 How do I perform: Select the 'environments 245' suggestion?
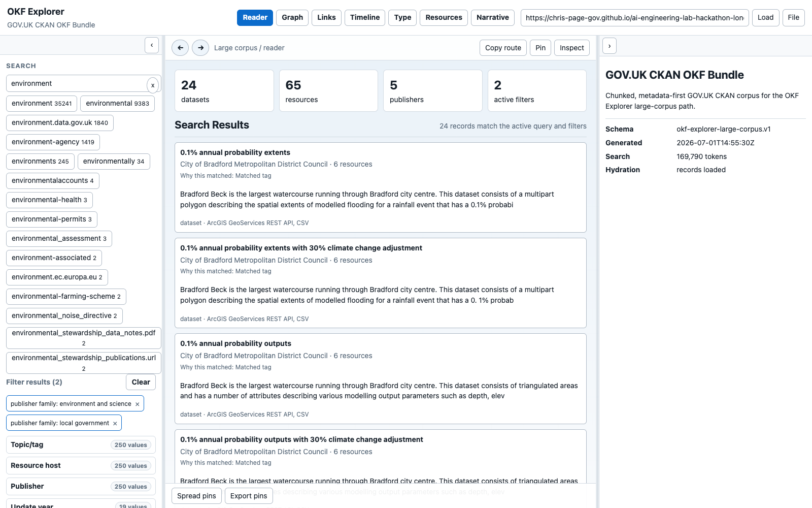click(x=40, y=162)
